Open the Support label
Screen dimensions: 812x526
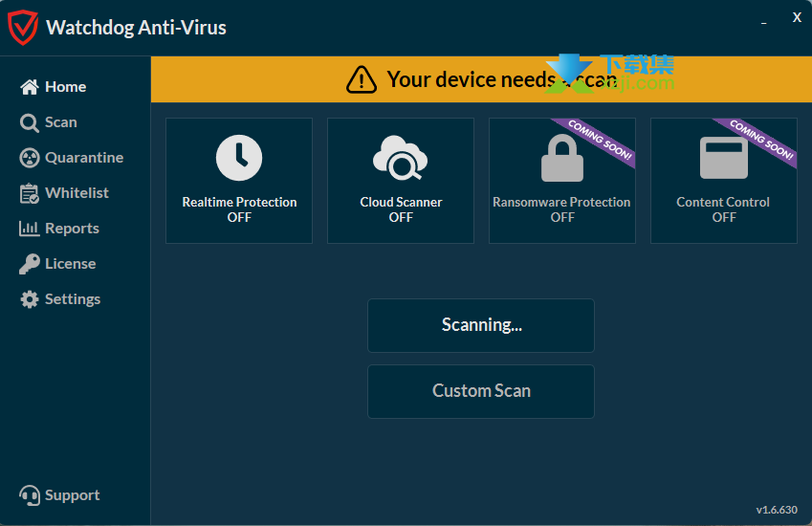[x=72, y=495]
